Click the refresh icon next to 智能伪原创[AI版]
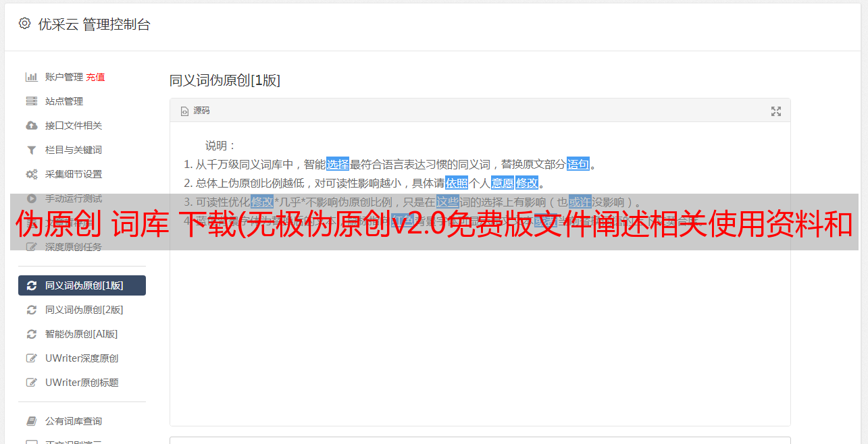Image resolution: width=868 pixels, height=444 pixels. click(31, 334)
